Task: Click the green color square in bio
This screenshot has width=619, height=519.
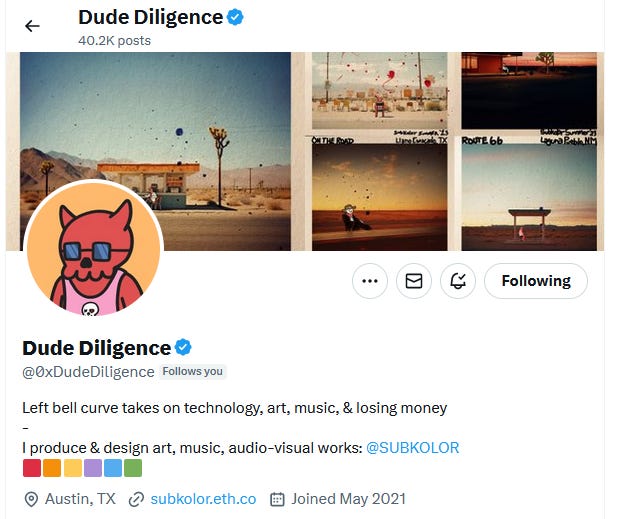Action: click(133, 468)
